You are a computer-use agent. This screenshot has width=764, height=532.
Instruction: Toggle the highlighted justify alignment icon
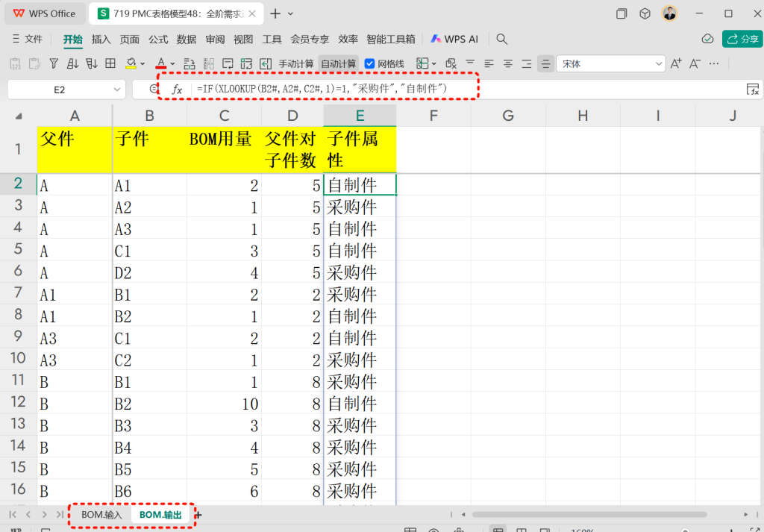click(545, 63)
